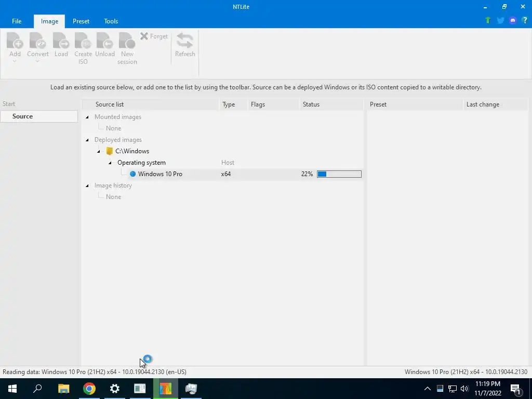Click the Last change column header
The height and width of the screenshot is (399, 532).
pos(495,104)
